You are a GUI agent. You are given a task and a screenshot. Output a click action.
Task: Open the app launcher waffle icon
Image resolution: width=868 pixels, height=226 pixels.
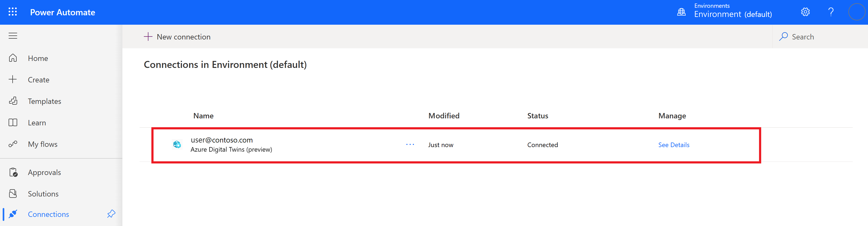coord(13,12)
